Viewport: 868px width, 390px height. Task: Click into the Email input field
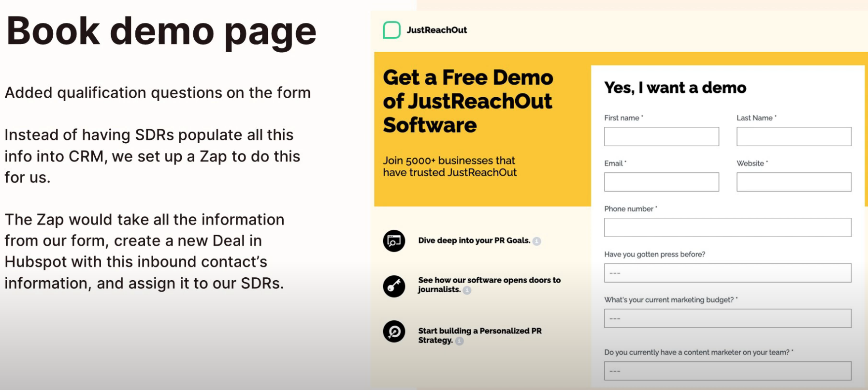(661, 182)
